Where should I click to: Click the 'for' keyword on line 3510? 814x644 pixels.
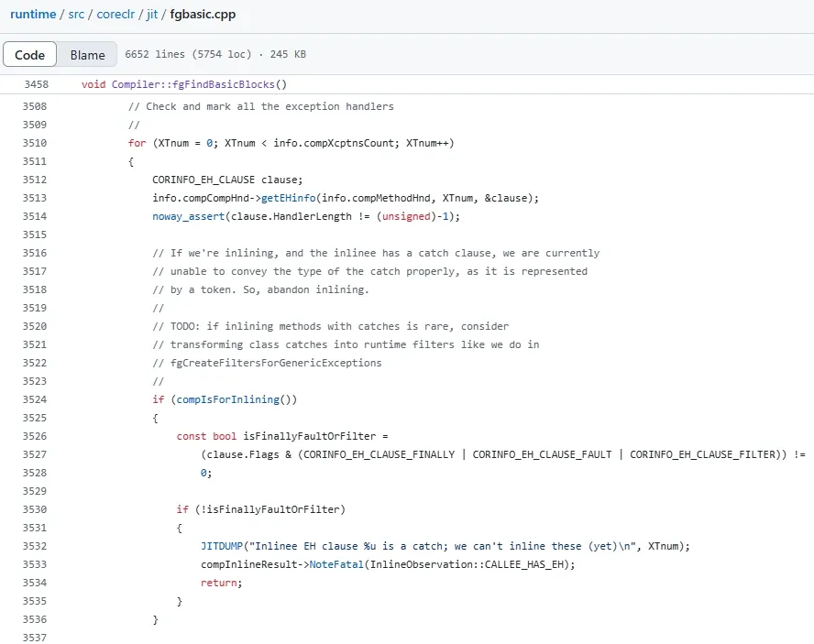click(x=137, y=143)
